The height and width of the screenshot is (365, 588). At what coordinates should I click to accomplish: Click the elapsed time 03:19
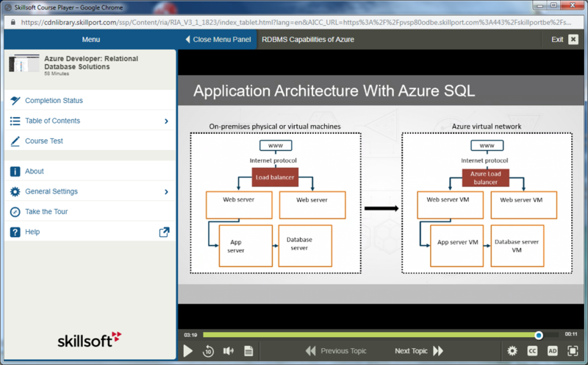tap(190, 335)
